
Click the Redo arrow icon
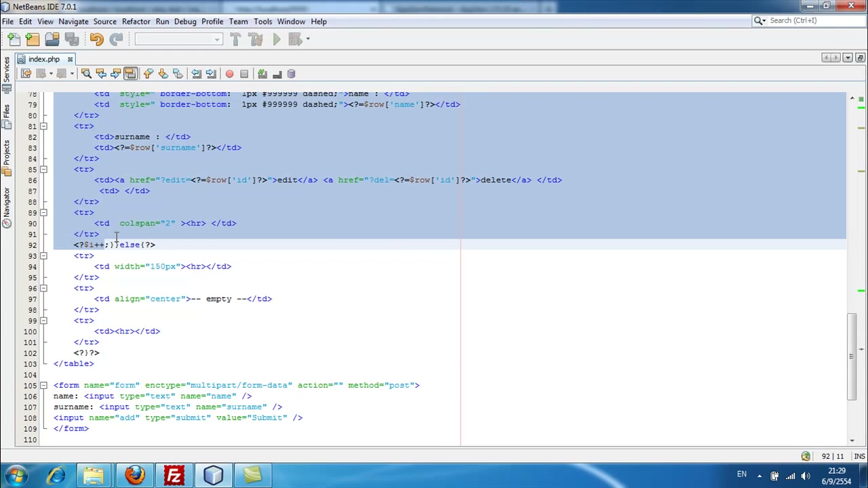coord(116,39)
